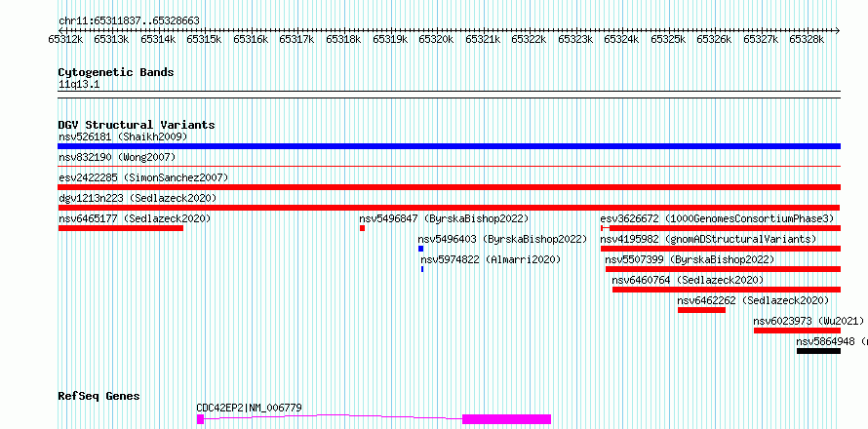Click the 65323k ruler tick label
Image resolution: width=868 pixels, height=429 pixels.
pos(575,39)
